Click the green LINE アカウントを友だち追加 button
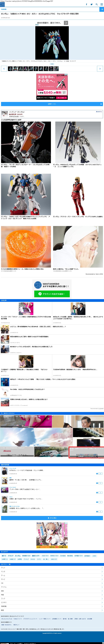This screenshot has width=104, height=644. coord(52,294)
